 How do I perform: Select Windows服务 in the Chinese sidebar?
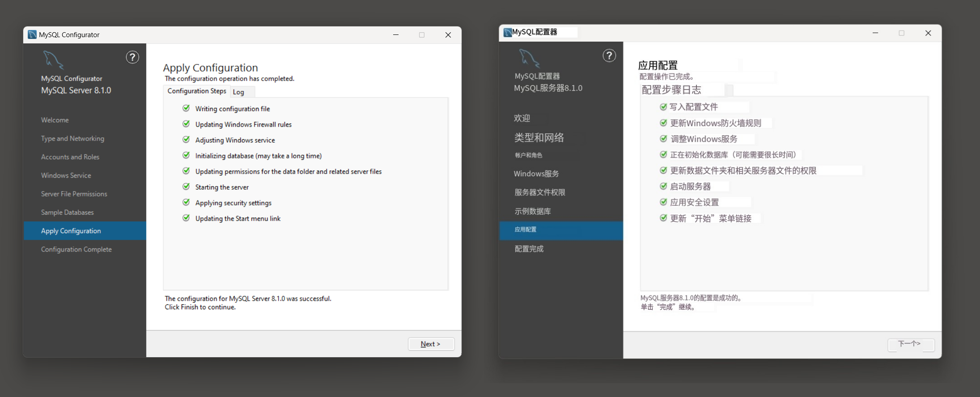(536, 174)
